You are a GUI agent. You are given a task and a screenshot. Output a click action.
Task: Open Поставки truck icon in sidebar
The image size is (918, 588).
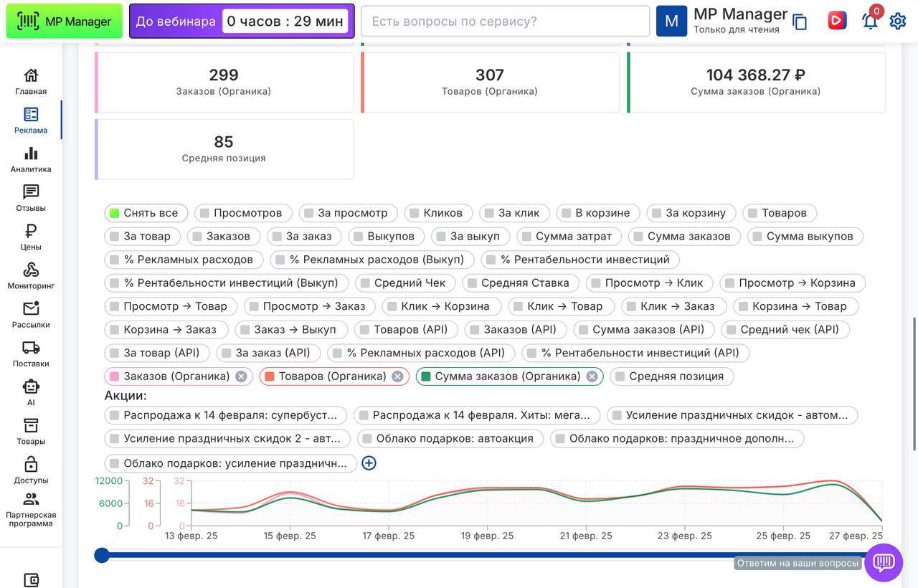pos(31,354)
